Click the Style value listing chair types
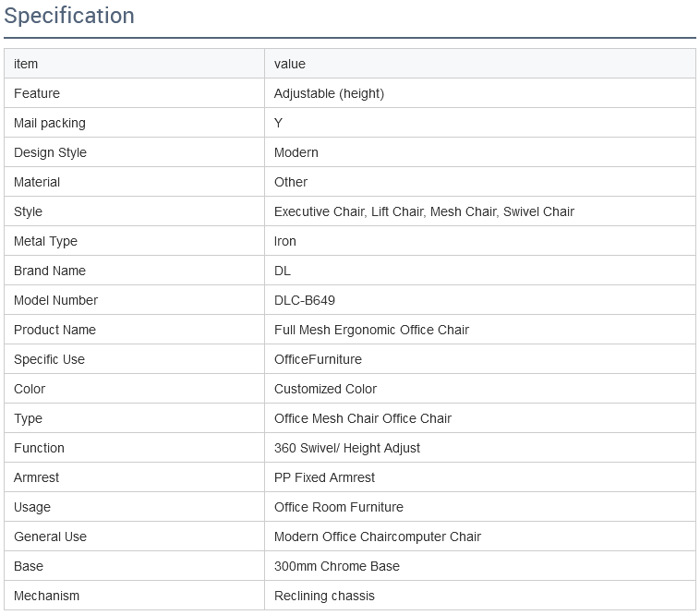The image size is (700, 615). pyautogui.click(x=424, y=211)
